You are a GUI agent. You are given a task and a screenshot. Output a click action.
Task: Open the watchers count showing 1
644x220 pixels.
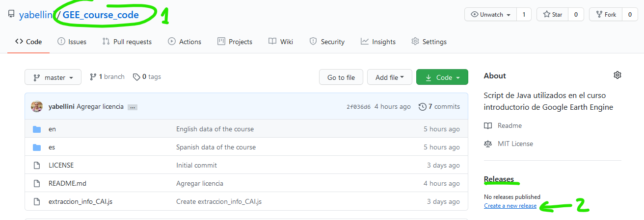pos(524,15)
